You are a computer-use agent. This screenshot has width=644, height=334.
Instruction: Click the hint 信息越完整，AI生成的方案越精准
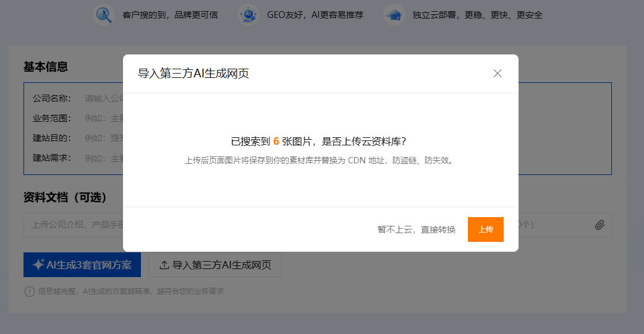[x=131, y=291]
